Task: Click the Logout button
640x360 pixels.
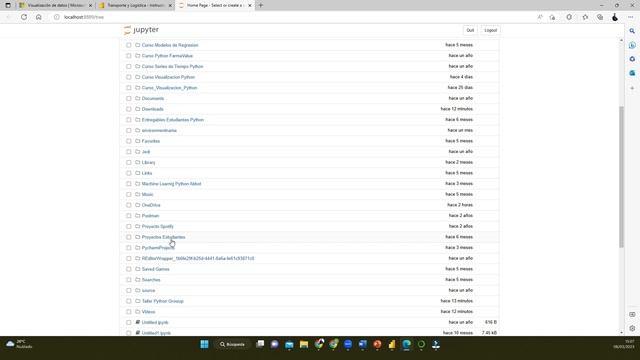Action: click(490, 30)
